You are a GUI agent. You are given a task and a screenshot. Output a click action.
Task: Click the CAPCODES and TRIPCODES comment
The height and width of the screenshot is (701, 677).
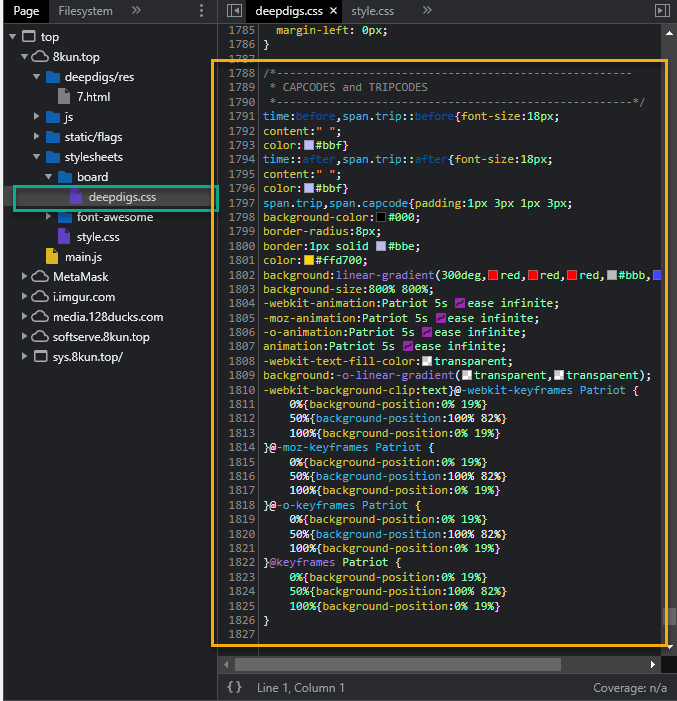click(355, 87)
